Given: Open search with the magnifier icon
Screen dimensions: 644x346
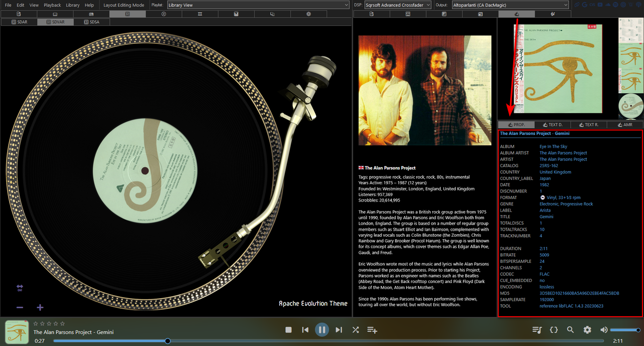Looking at the screenshot, I should 571,329.
